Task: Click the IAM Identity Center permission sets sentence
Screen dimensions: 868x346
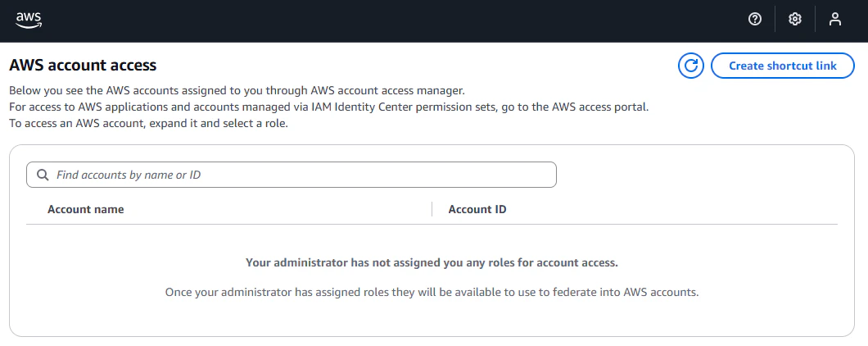Action: 329,107
